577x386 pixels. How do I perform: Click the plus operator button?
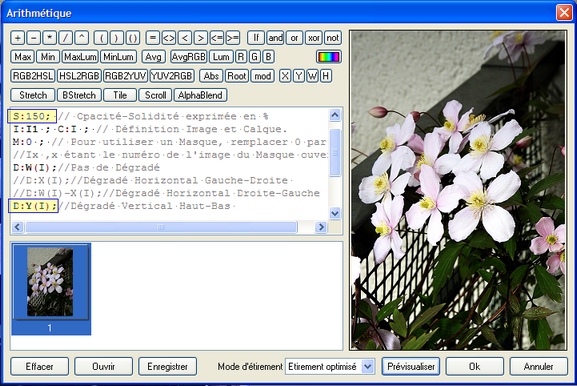click(18, 38)
